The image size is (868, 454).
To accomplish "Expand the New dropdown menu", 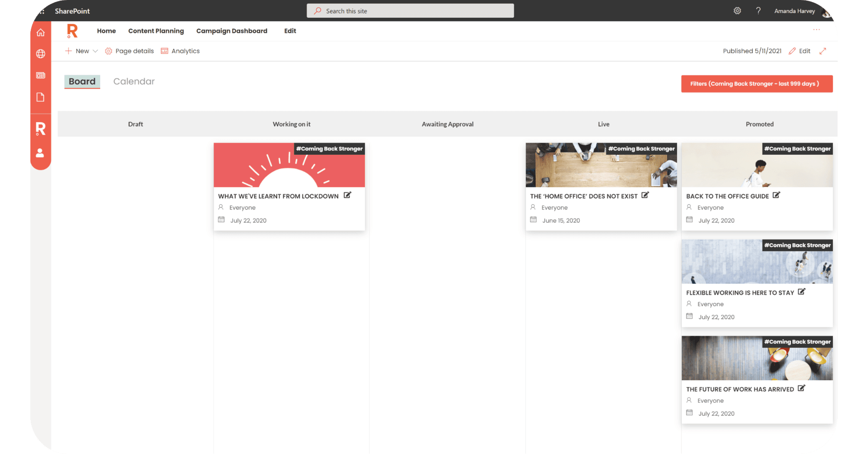I will pos(95,51).
